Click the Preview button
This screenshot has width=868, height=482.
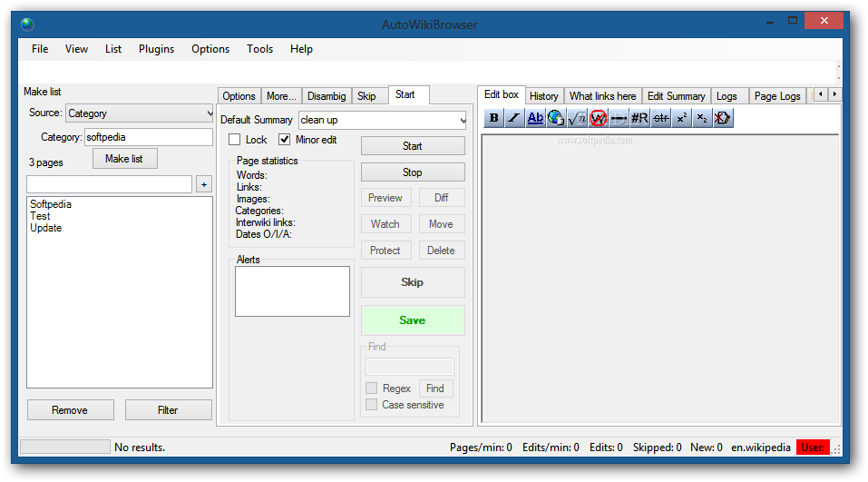(385, 198)
